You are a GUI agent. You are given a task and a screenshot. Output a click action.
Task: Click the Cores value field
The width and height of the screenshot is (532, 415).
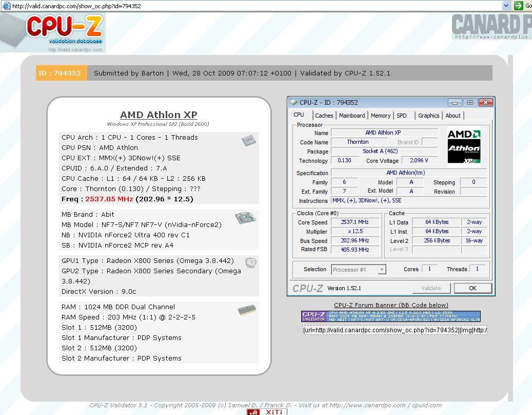(429, 269)
